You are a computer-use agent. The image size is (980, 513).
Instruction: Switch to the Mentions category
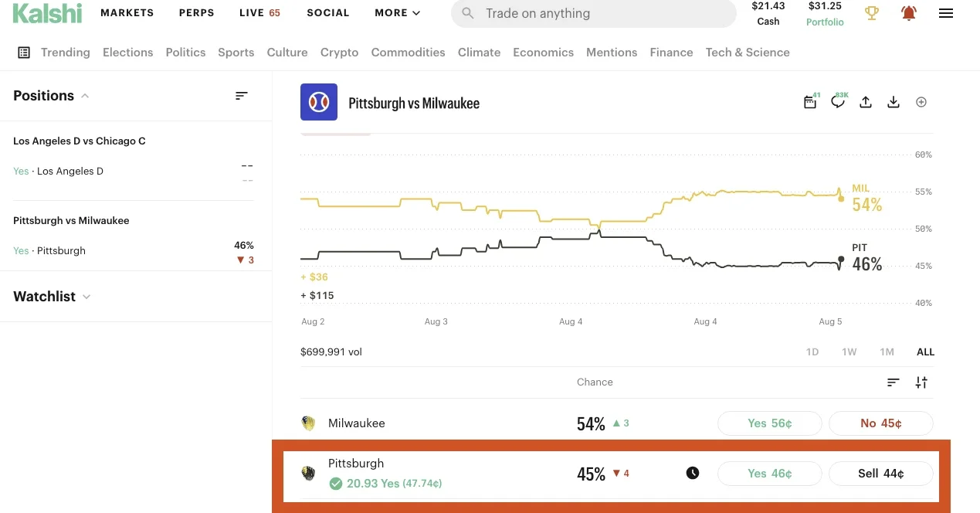coord(612,53)
